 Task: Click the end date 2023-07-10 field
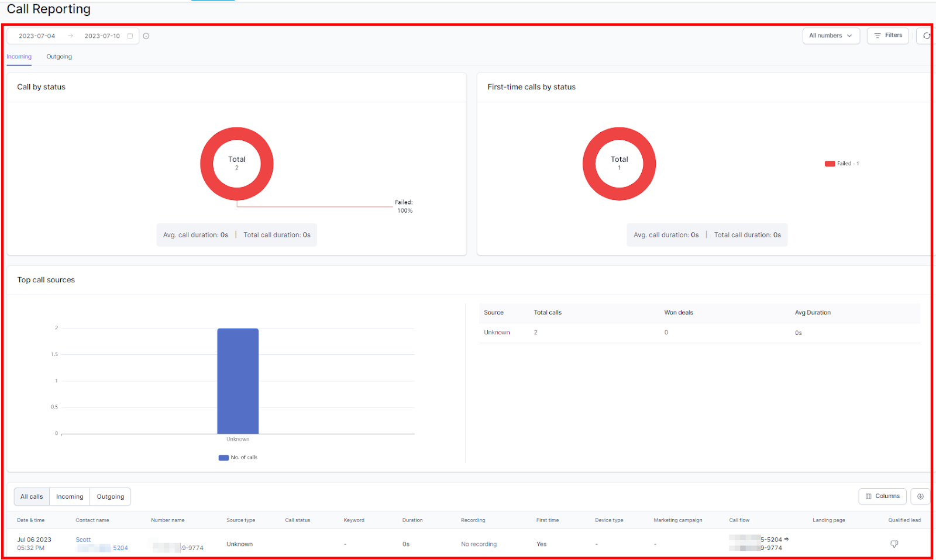pos(102,36)
